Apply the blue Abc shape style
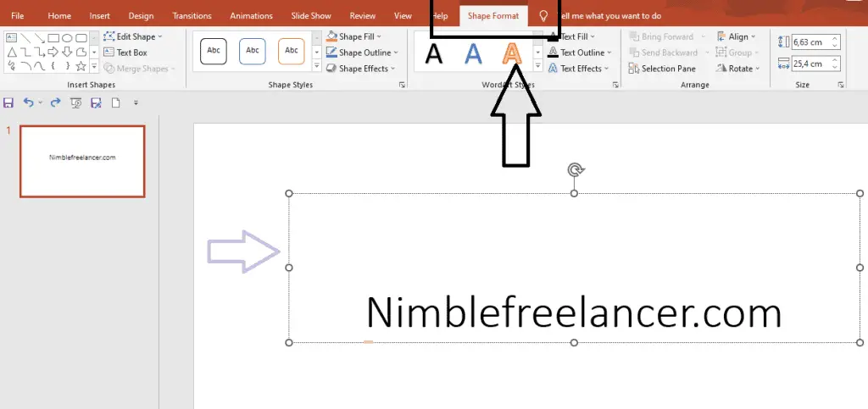This screenshot has width=868, height=409. pyautogui.click(x=252, y=52)
